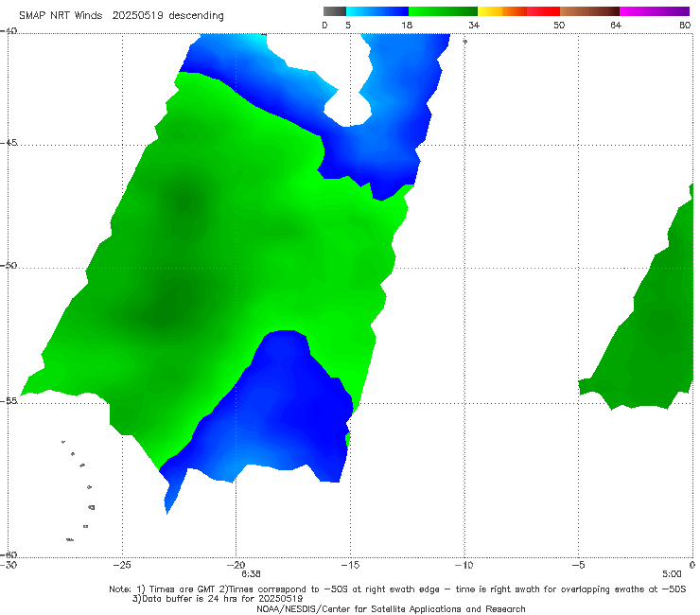The image size is (700, 615).
Task: Click the longitude label "-10"
Action: [464, 565]
